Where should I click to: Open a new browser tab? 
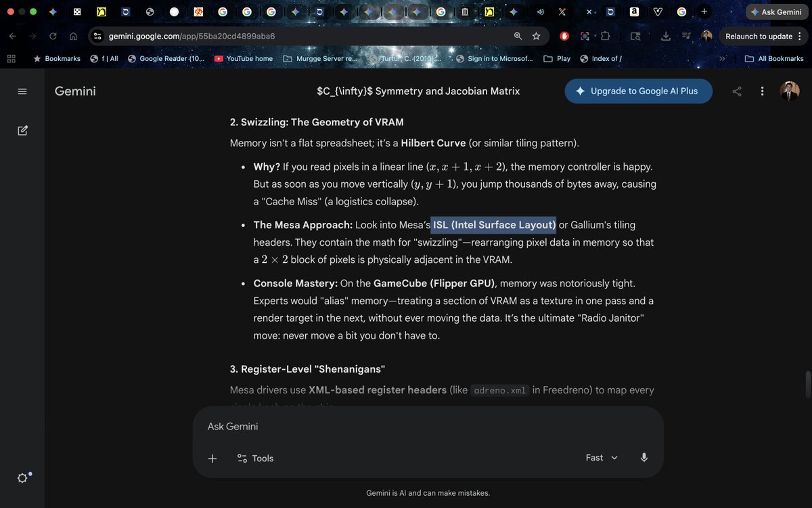click(x=704, y=12)
